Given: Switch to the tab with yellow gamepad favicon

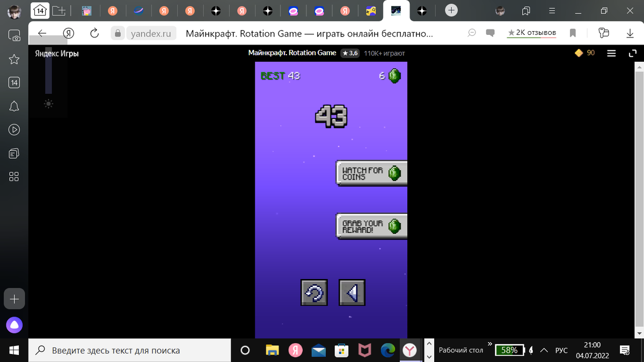Looking at the screenshot, I should pyautogui.click(x=371, y=10).
